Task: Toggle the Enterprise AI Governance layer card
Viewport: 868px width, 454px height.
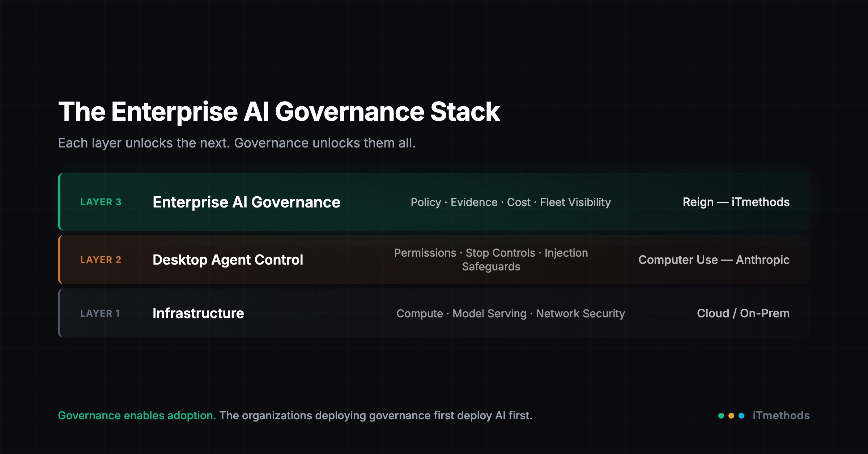Action: tap(434, 202)
